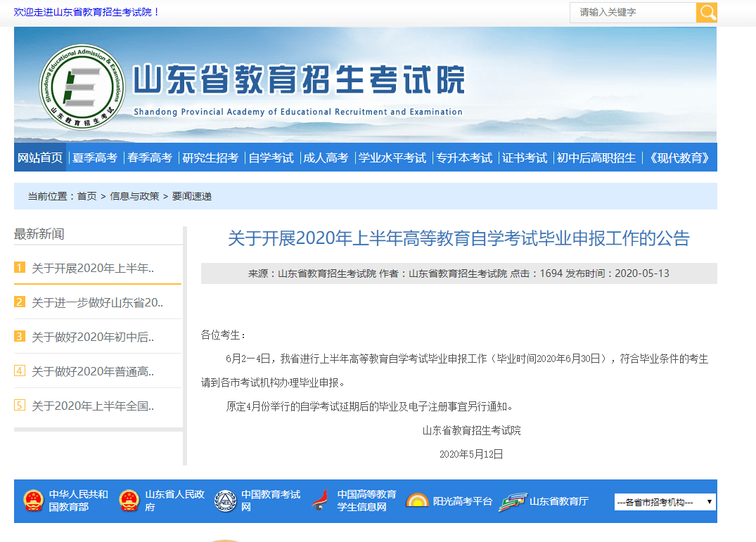
Task: Open the 中国教育考试网 footer link
Action: [x=271, y=501]
